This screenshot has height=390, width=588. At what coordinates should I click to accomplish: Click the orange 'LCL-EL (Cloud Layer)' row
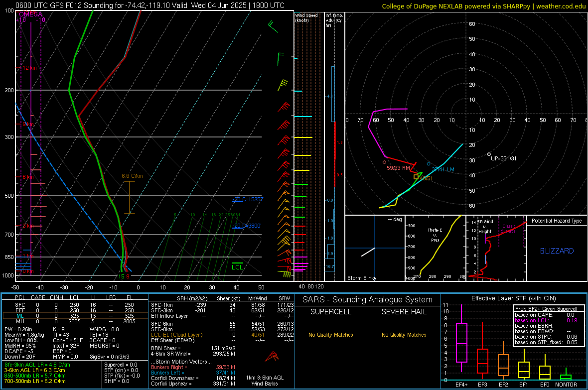[222, 335]
